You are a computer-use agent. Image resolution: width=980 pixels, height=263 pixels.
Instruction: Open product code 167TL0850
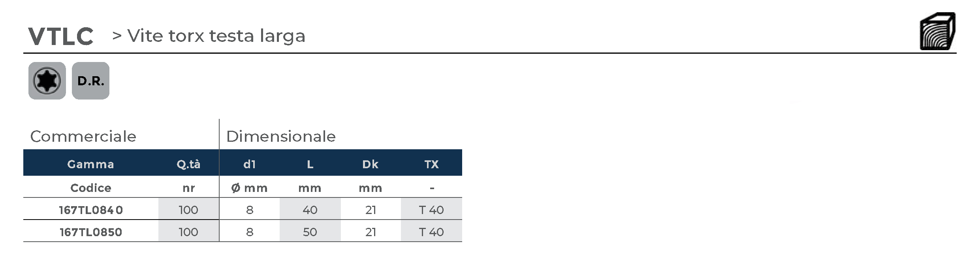[x=91, y=232]
